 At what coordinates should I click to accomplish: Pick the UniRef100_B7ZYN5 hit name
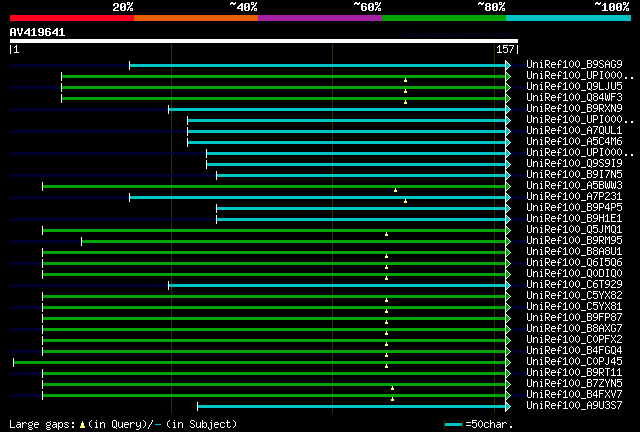574,384
